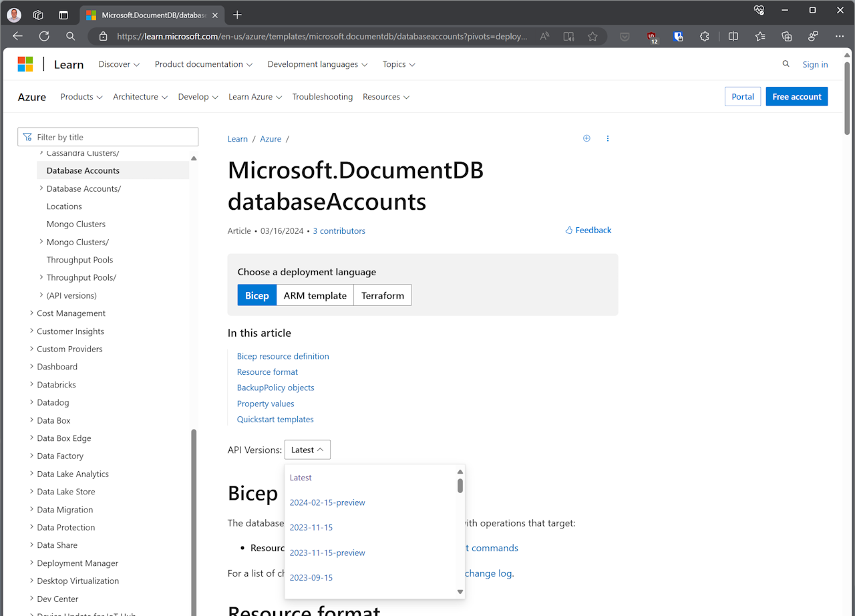The width and height of the screenshot is (855, 616).
Task: Click the Free account button
Action: (x=797, y=96)
